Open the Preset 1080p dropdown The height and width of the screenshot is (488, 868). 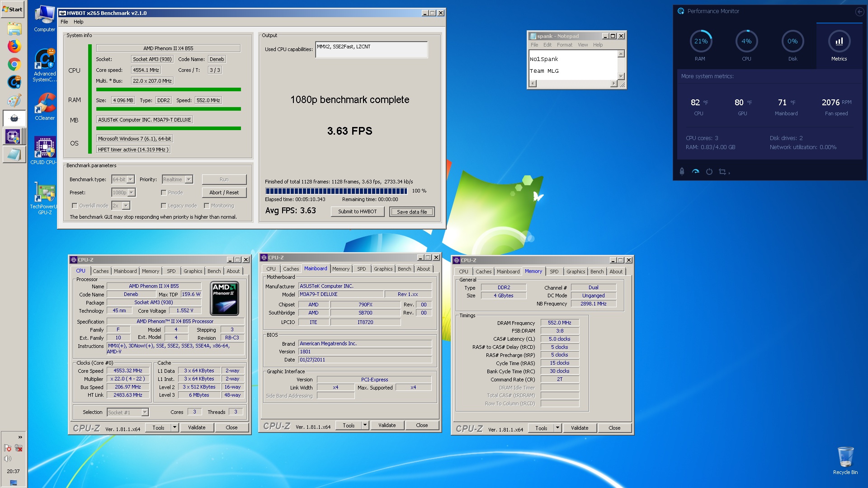point(132,192)
